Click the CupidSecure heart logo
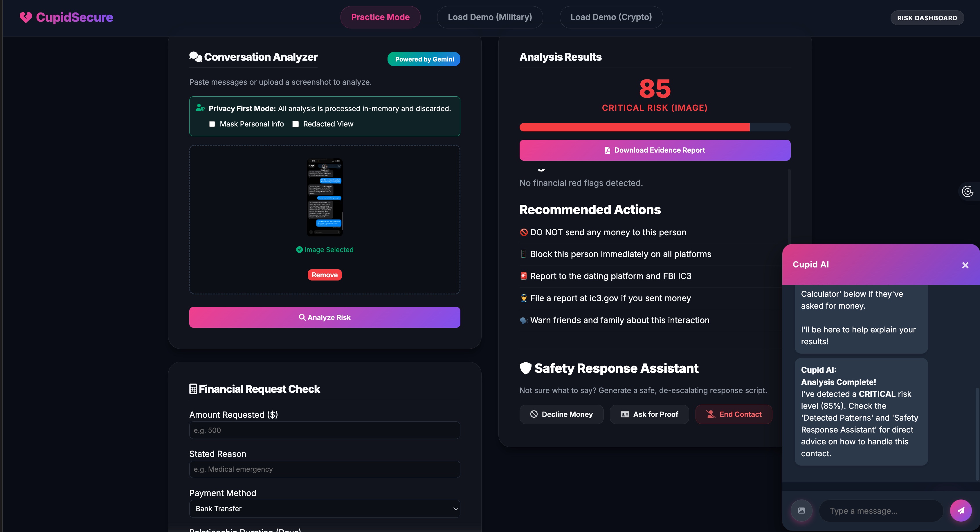 26,17
